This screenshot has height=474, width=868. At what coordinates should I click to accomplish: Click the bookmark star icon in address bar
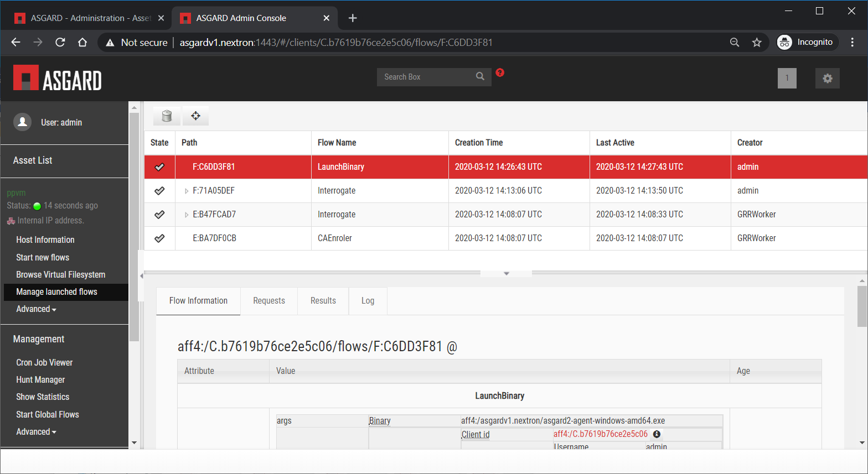757,42
